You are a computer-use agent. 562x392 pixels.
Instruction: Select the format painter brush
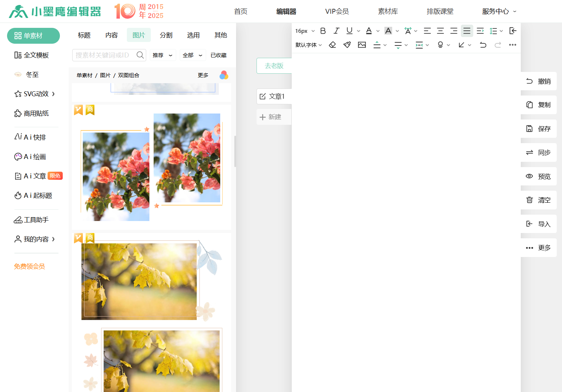coord(347,45)
